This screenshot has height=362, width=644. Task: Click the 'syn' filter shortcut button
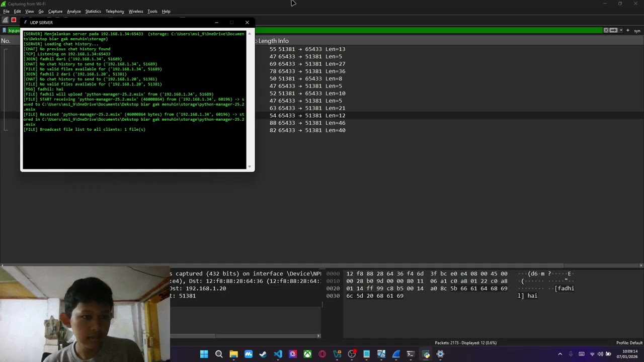(x=637, y=31)
